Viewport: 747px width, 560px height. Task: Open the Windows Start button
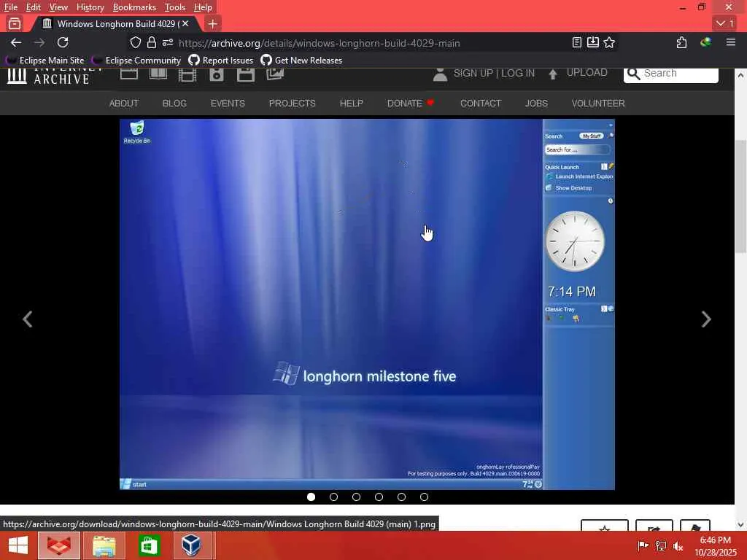pos(18,545)
